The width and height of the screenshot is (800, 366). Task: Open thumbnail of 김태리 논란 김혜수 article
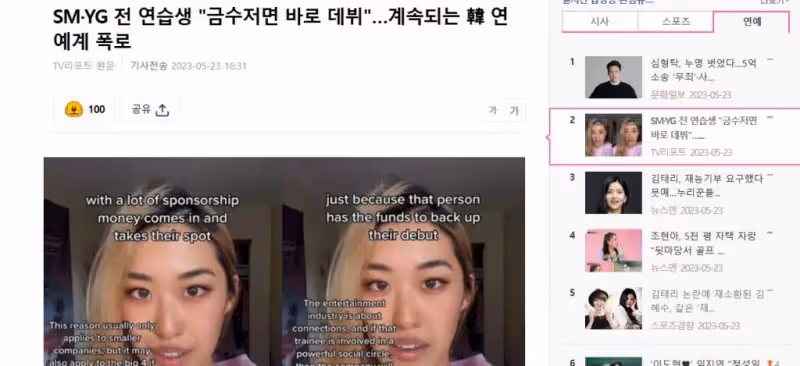[613, 308]
